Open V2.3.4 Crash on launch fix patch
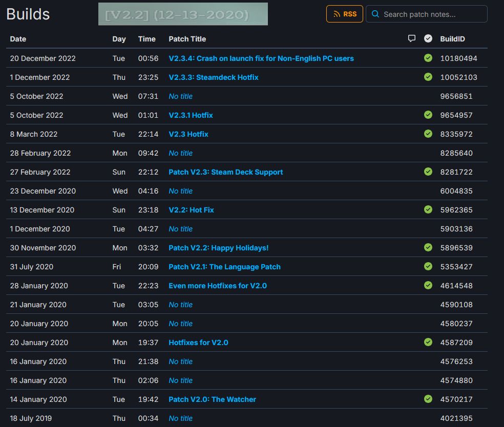 [261, 58]
